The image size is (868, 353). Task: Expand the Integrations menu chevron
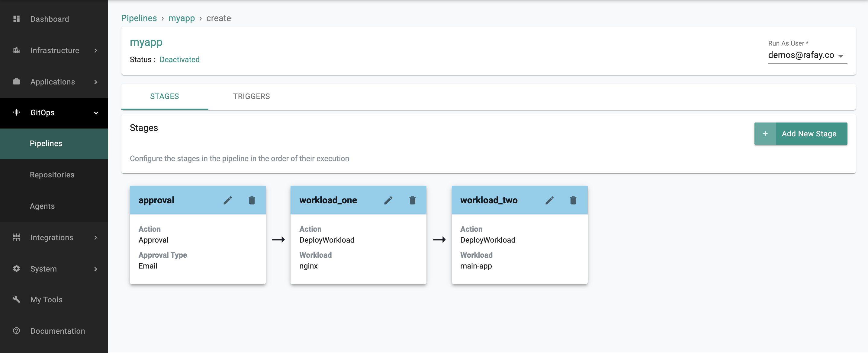click(x=96, y=237)
